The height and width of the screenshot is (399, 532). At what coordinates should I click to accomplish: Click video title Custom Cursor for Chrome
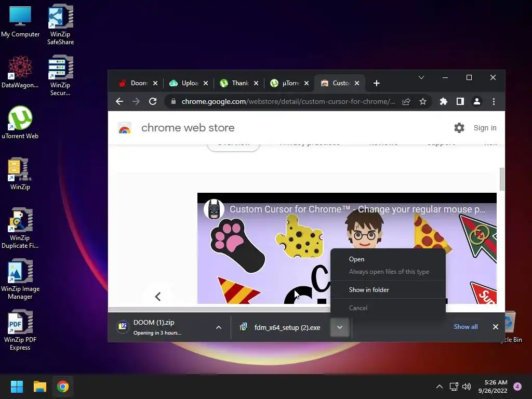[x=357, y=209]
